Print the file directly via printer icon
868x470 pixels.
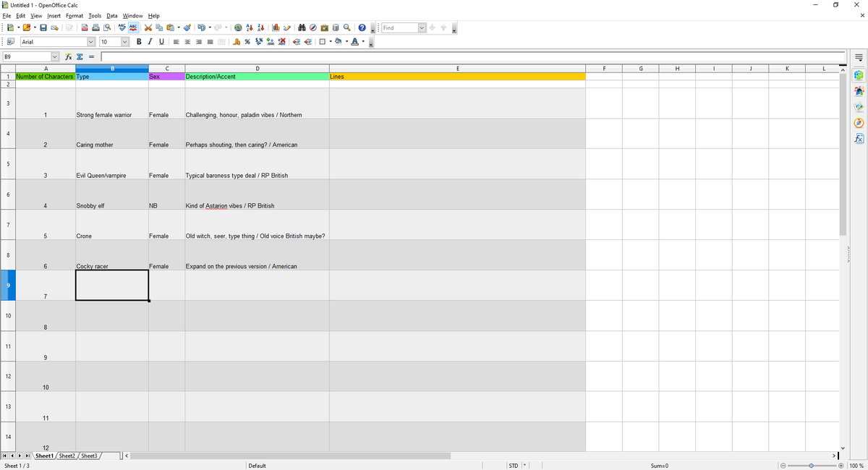coord(95,27)
